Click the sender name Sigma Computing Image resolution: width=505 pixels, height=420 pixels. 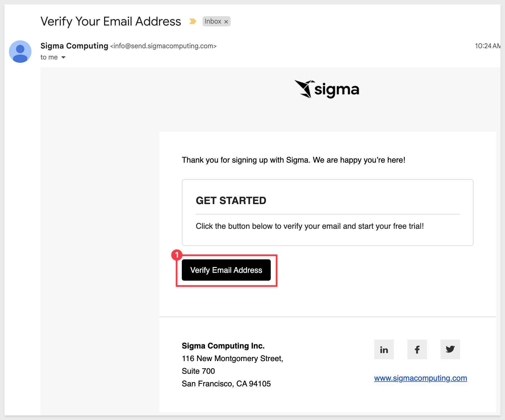(x=74, y=46)
